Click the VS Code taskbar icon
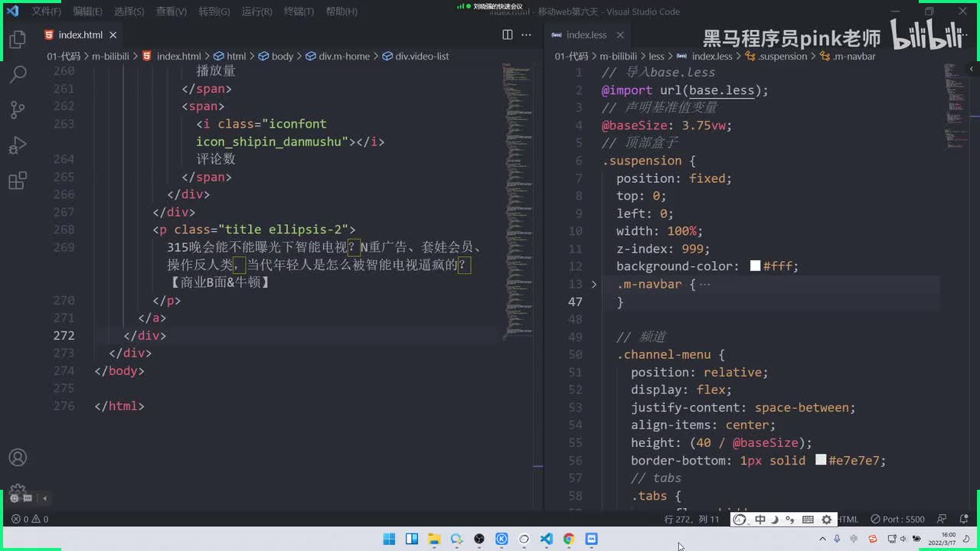Viewport: 980px width, 551px height. [x=546, y=539]
